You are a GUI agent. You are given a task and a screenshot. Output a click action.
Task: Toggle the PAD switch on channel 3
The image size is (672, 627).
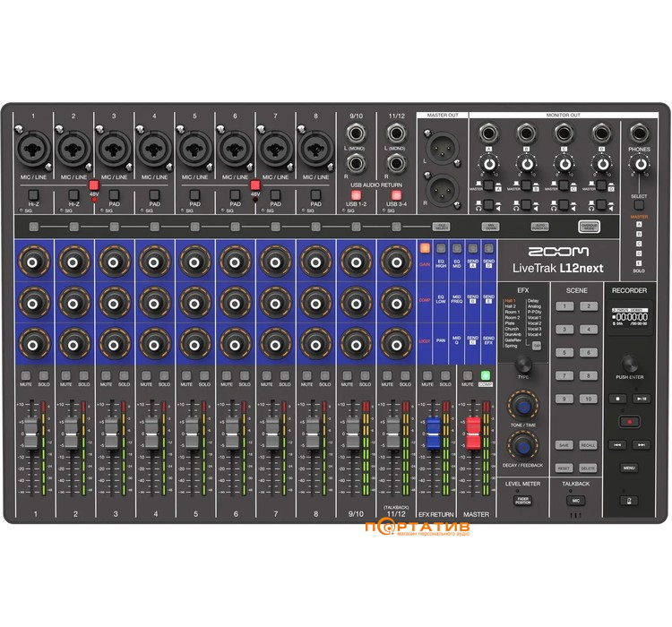tap(114, 195)
